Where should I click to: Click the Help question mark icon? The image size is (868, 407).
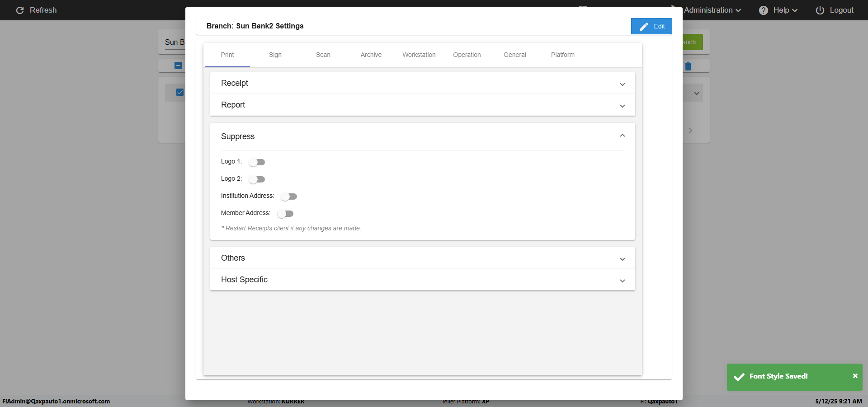point(763,10)
